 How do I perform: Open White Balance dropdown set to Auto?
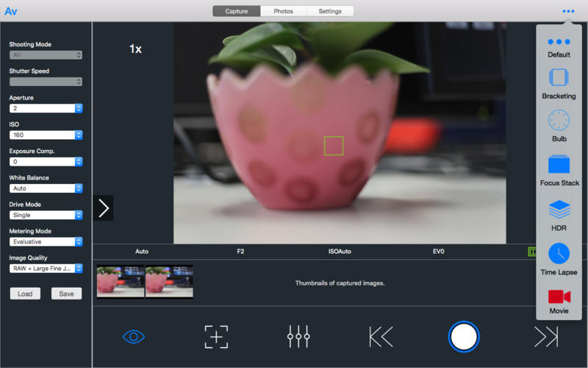(x=46, y=188)
